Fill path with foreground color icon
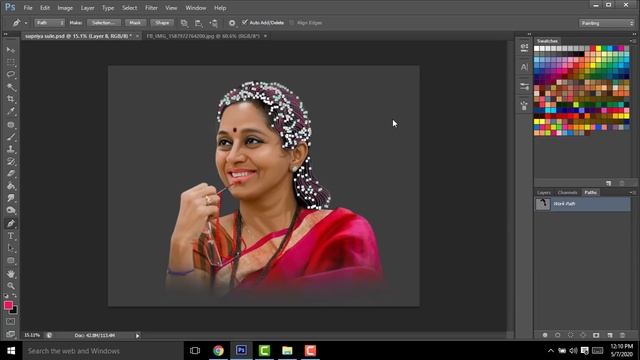This screenshot has width=640, height=360. pos(545,335)
